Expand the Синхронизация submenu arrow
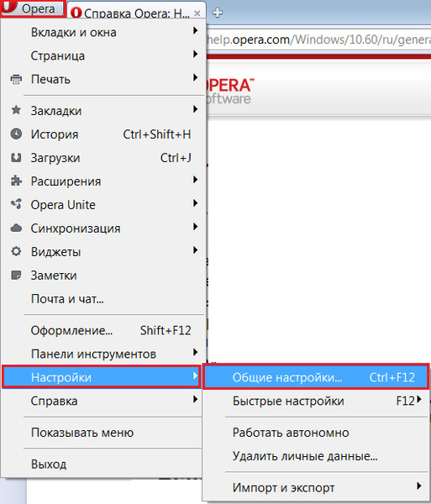The height and width of the screenshot is (504, 431). pos(195,227)
